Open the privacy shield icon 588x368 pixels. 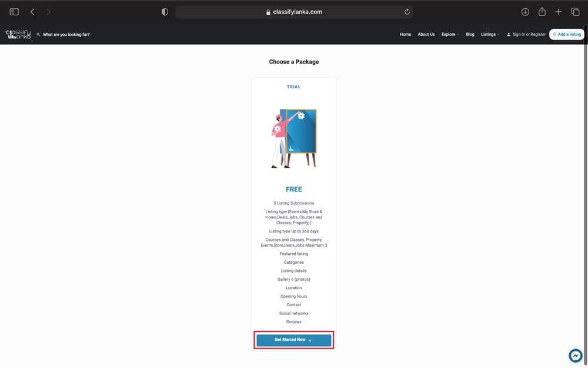point(165,12)
